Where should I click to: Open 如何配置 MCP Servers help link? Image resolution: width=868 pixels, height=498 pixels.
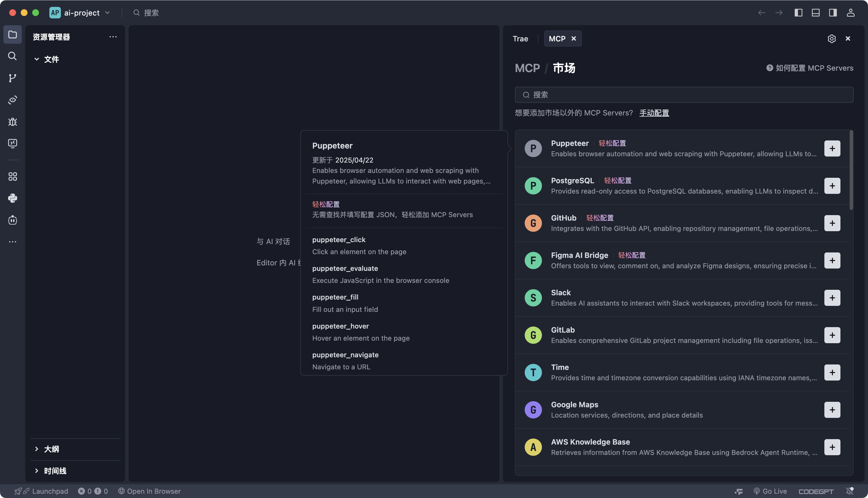[x=810, y=68]
